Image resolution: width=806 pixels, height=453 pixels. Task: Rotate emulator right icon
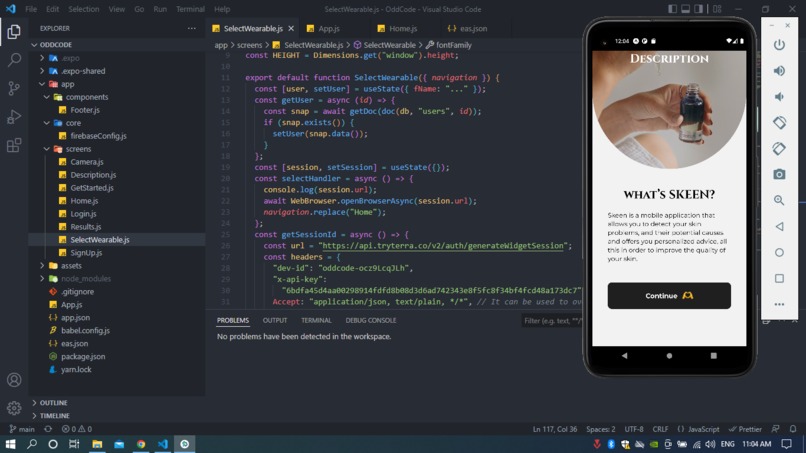[779, 149]
